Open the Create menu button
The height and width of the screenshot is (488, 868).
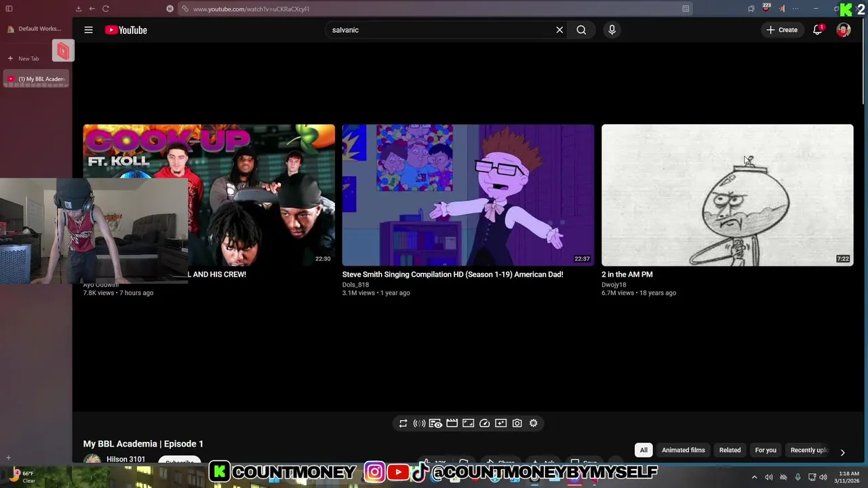click(782, 30)
